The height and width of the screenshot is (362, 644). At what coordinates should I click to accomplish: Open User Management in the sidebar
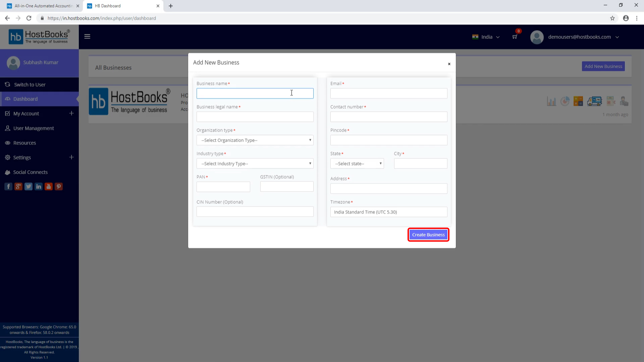34,128
